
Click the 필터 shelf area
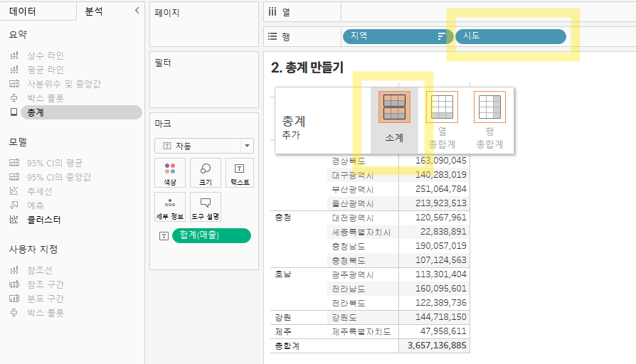point(204,80)
